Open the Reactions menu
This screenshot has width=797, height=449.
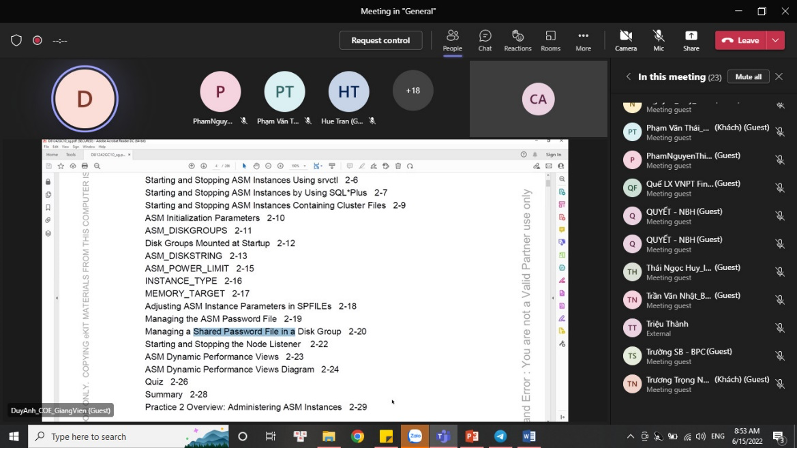tap(517, 40)
